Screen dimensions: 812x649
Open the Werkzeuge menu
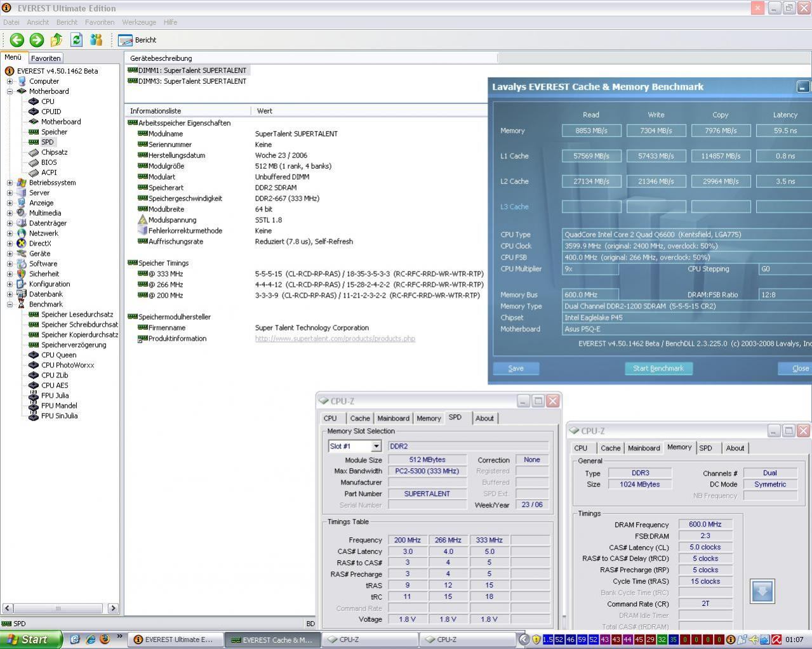139,22
